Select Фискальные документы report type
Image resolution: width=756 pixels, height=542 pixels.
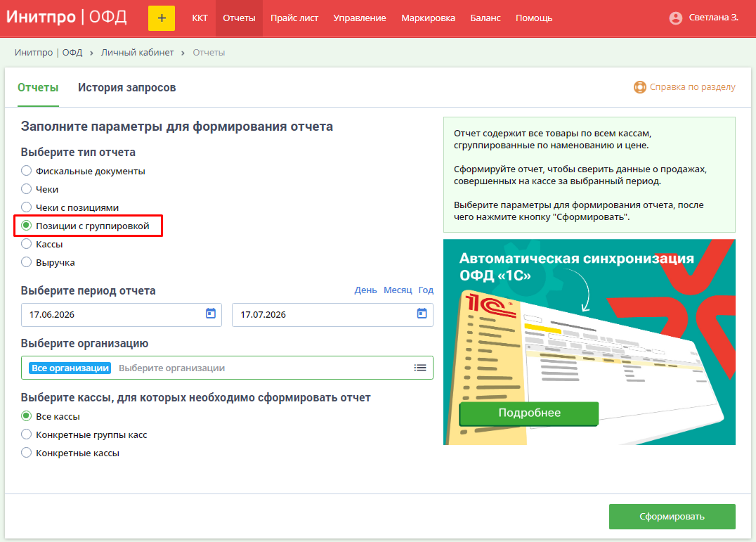click(x=26, y=171)
